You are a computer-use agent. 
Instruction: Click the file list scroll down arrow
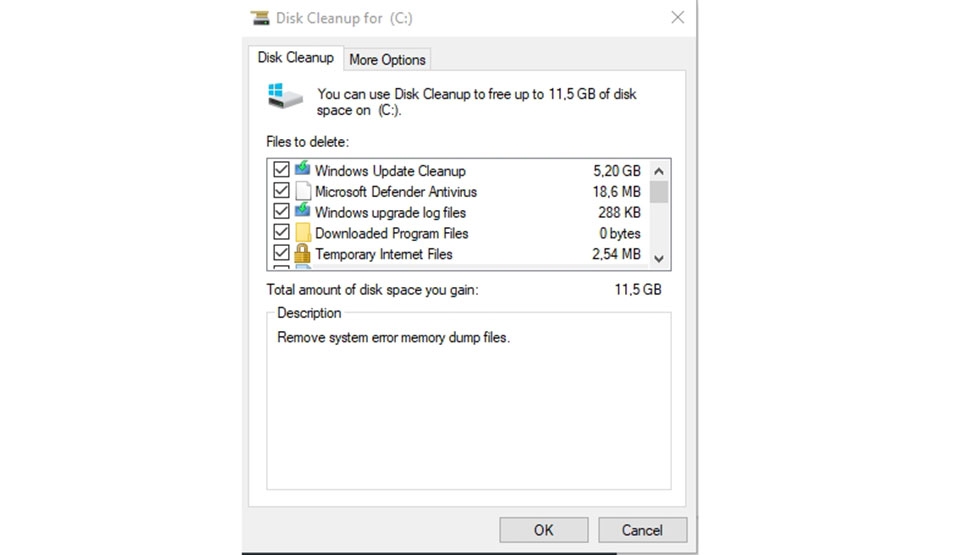(658, 258)
